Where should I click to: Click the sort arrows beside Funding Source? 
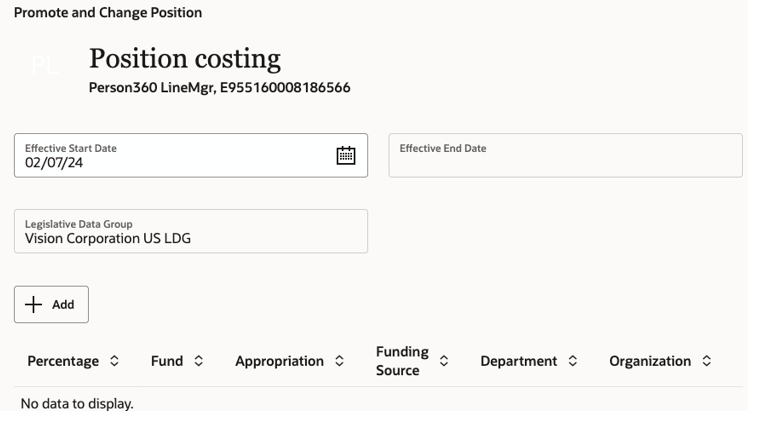pos(444,361)
